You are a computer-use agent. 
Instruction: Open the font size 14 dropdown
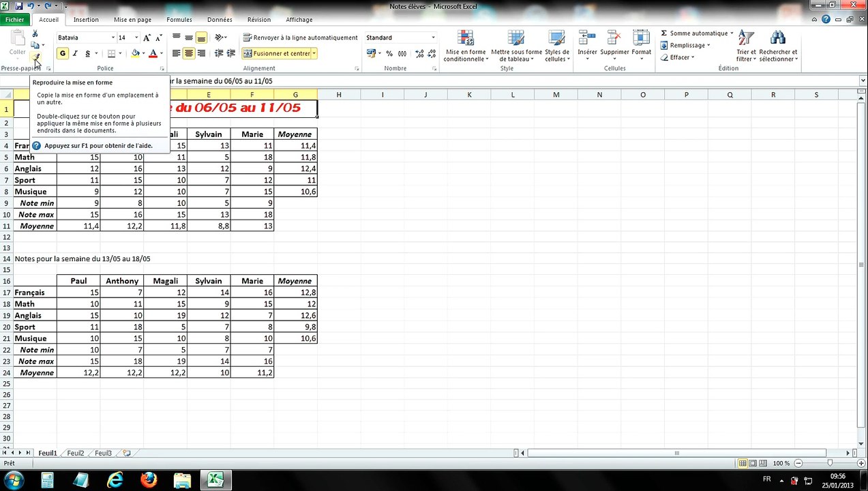click(136, 38)
